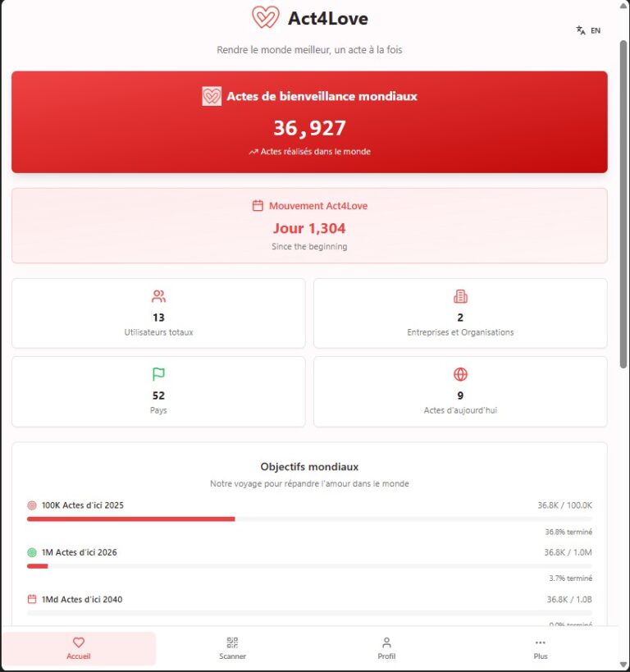Click the vertical page scrollbar
The image size is (630, 672).
coord(623,205)
